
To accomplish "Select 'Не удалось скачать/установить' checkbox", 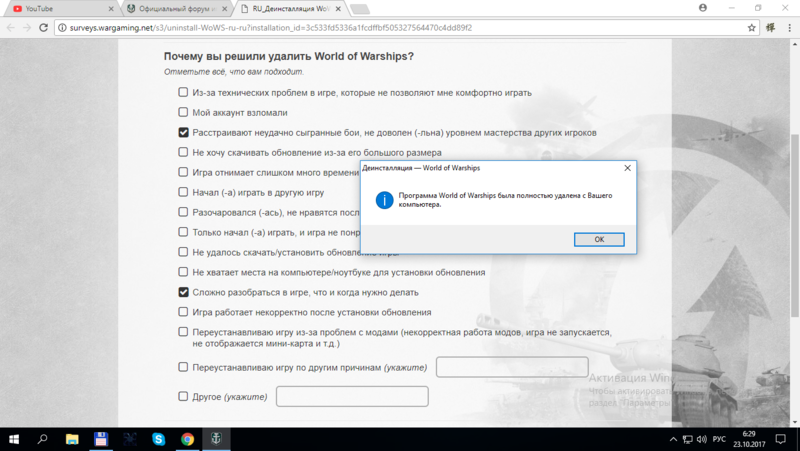I will coord(183,252).
